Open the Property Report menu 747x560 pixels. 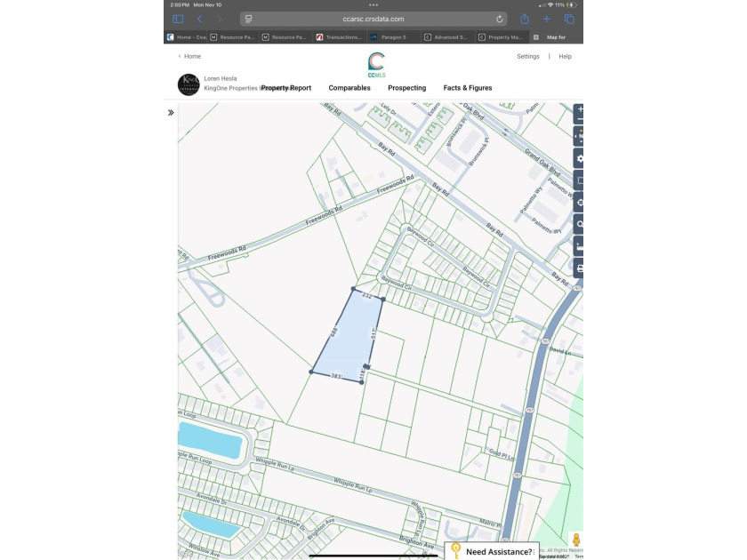click(285, 88)
